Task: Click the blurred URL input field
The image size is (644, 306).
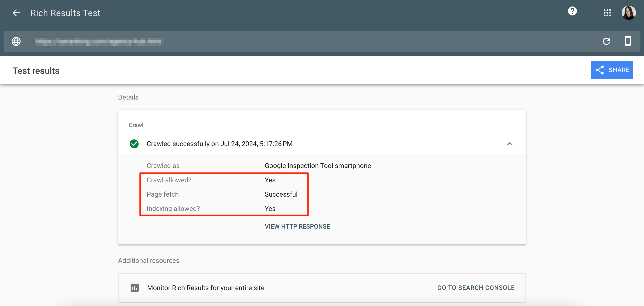Action: pyautogui.click(x=99, y=41)
